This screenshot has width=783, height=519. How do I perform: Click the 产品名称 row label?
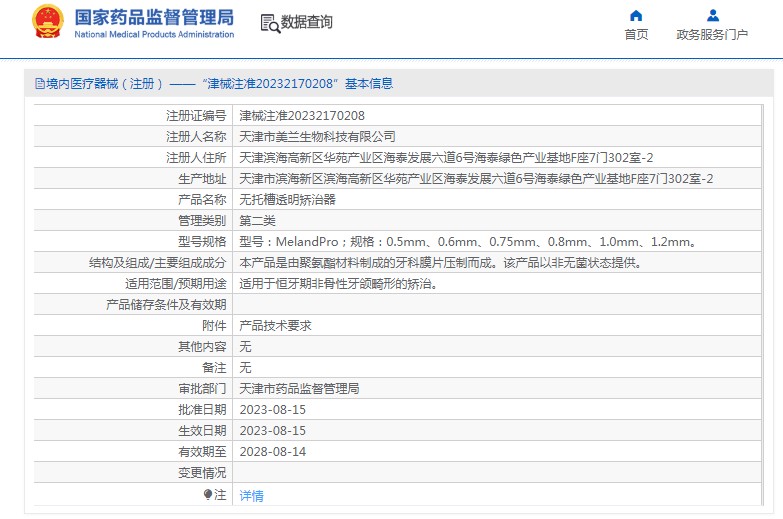click(x=202, y=200)
